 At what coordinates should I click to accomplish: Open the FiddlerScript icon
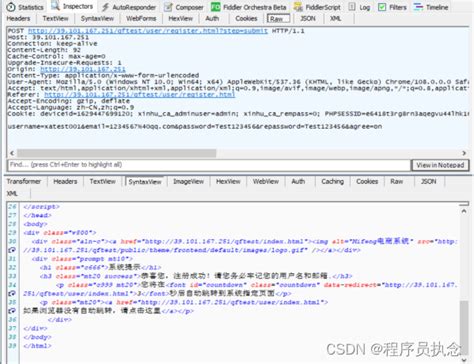[x=298, y=7]
